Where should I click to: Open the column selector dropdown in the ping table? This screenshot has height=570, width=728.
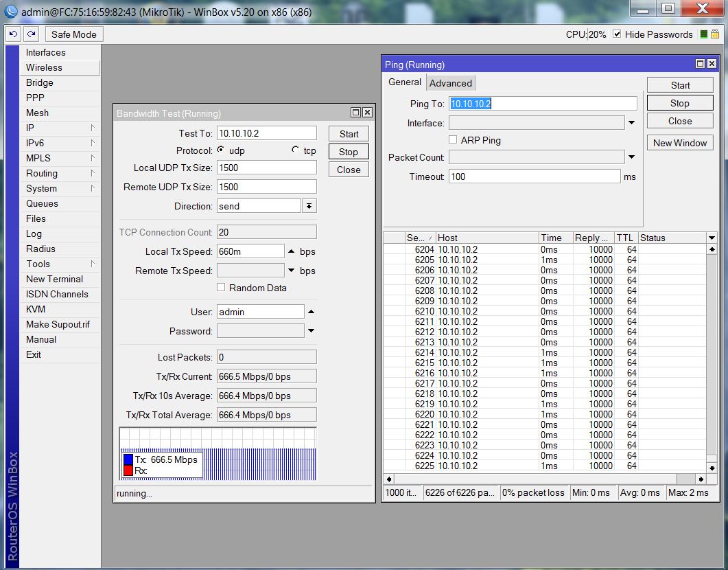pyautogui.click(x=712, y=238)
